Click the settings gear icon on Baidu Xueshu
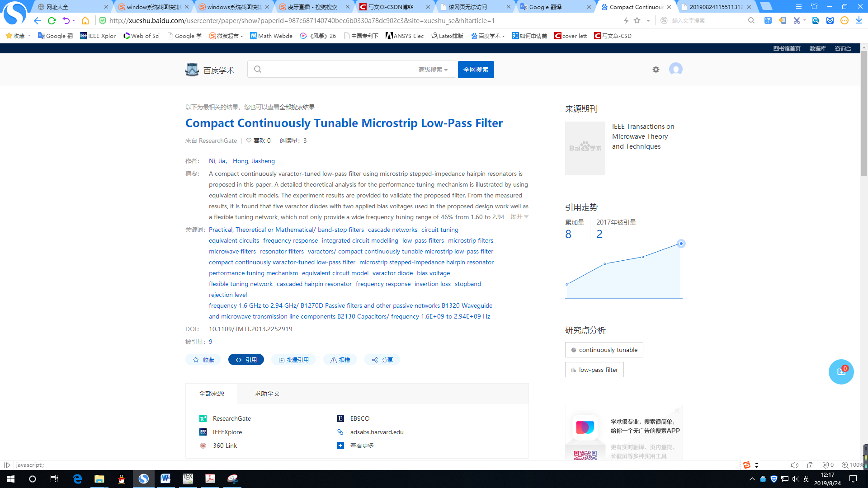868x488 pixels. pyautogui.click(x=656, y=70)
